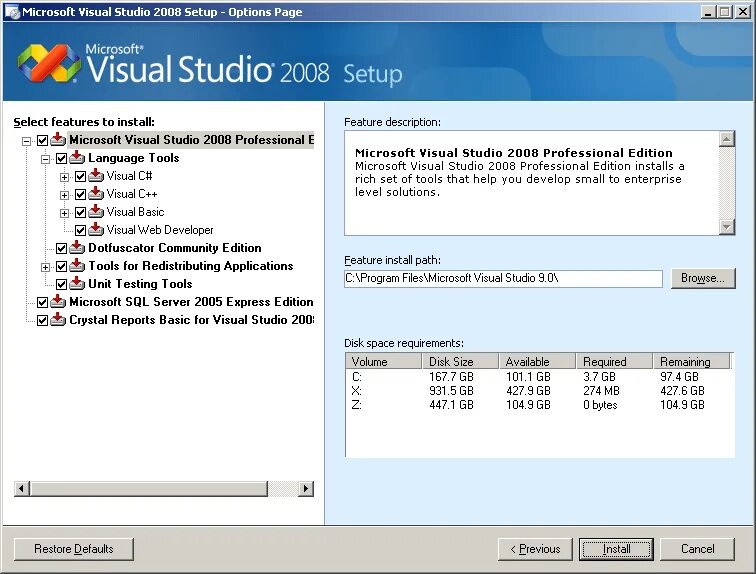
Task: Expand Tools for Redistributing Applications node
Action: (x=45, y=267)
